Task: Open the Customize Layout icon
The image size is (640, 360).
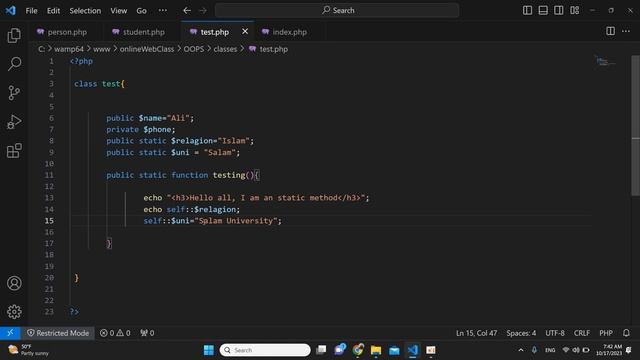Action: pos(575,10)
